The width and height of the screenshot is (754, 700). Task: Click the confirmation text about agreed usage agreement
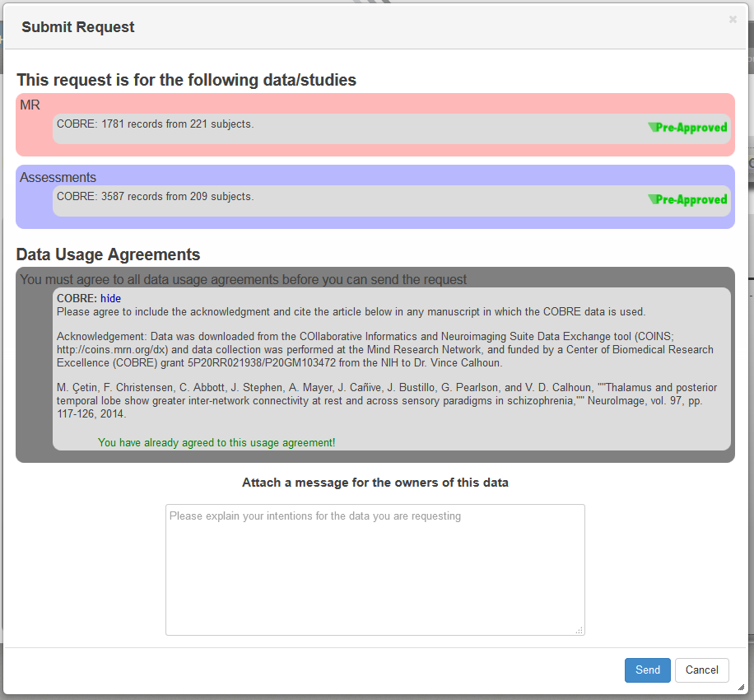[x=216, y=442]
